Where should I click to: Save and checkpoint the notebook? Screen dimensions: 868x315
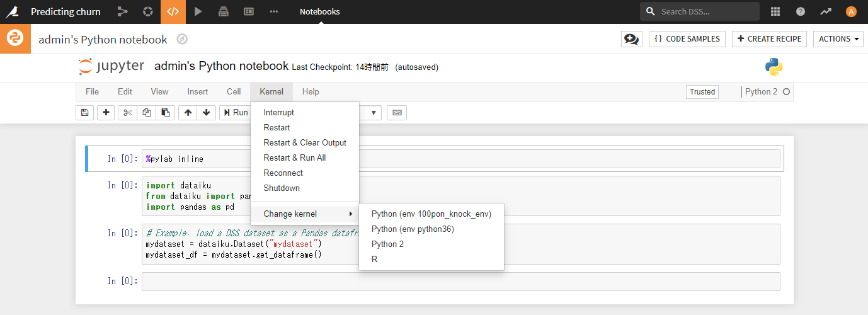[x=84, y=112]
